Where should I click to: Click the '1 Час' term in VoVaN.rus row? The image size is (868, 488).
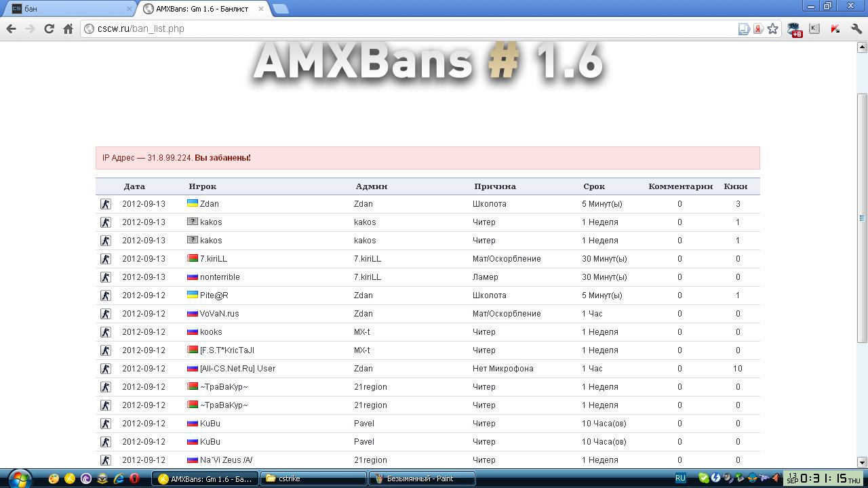[x=592, y=313]
